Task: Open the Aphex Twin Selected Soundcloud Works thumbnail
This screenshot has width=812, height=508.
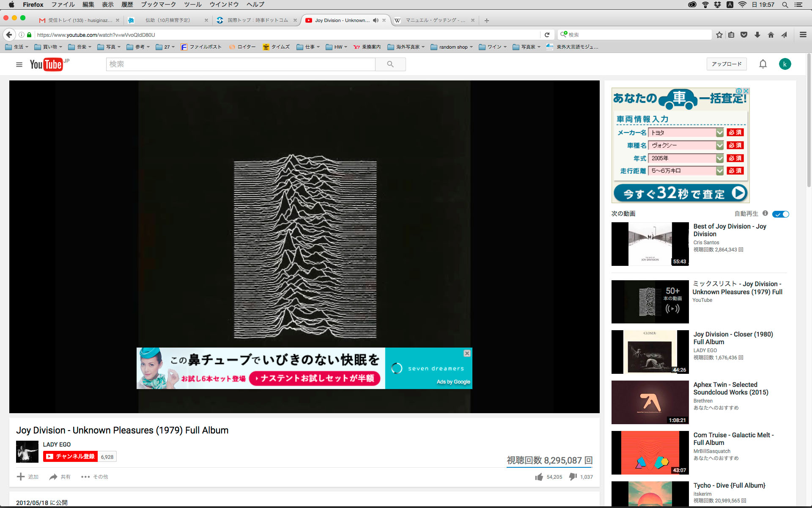Action: 650,402
